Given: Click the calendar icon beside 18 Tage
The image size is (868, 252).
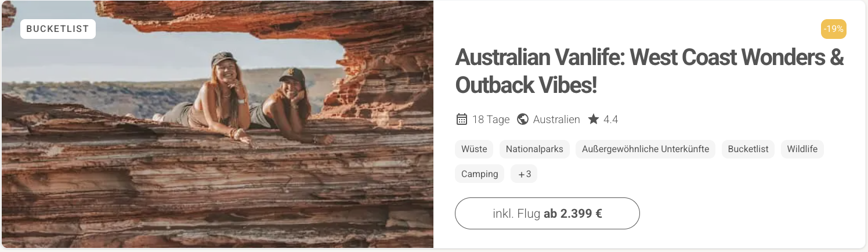Looking at the screenshot, I should coord(462,119).
